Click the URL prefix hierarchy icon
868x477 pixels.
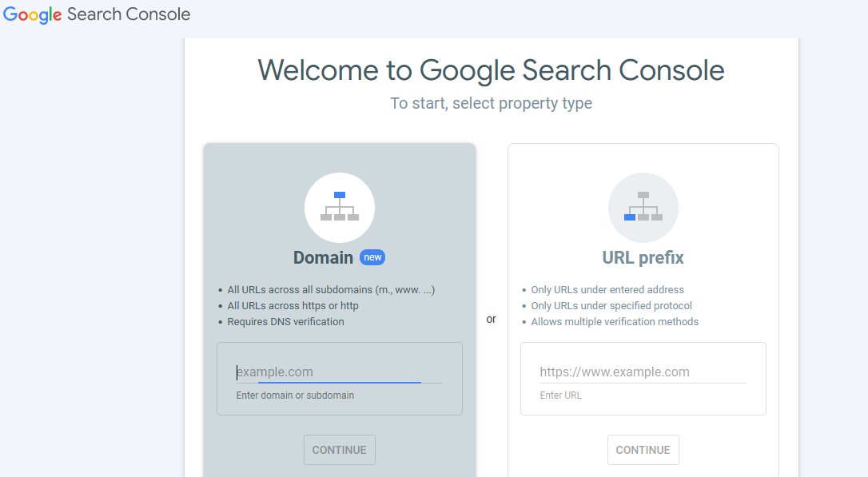(643, 207)
